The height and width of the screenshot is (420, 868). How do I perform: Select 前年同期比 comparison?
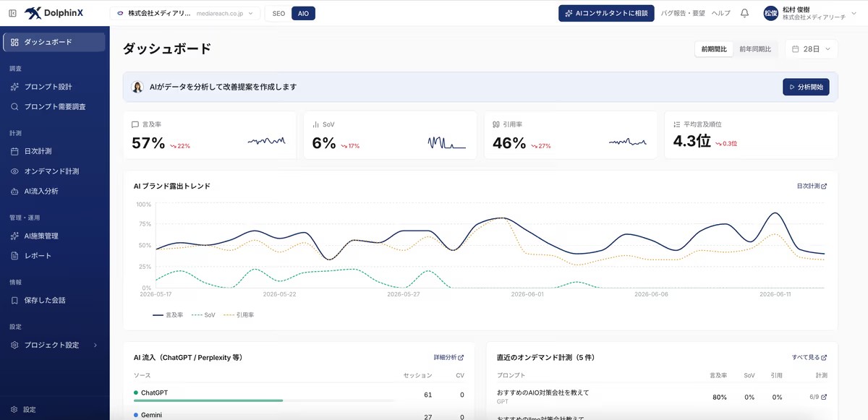755,49
